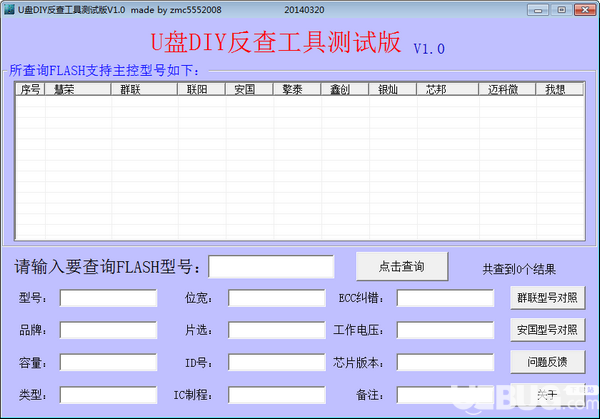Select the 银灿 column header
This screenshot has height=419, width=600.
pyautogui.click(x=393, y=89)
